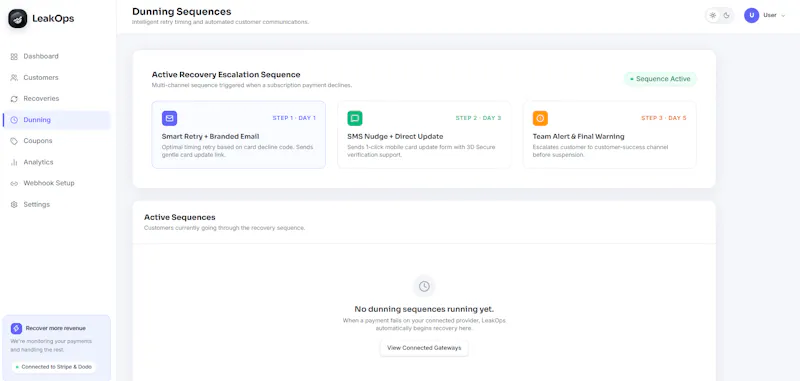Open the Dashboard menu item
This screenshot has height=381, width=800.
[56, 57]
